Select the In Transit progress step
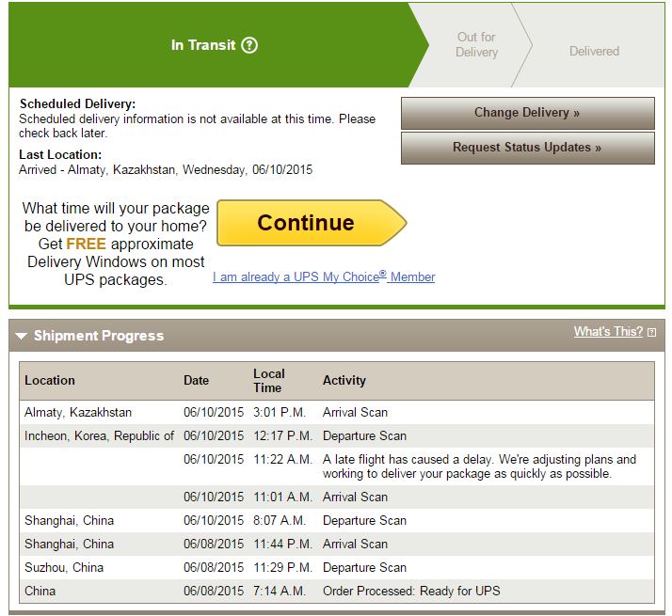 pos(202,45)
